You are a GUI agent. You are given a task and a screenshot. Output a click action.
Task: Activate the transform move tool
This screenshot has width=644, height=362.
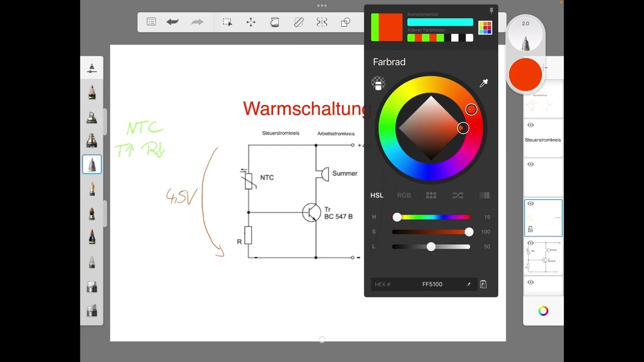click(x=251, y=22)
